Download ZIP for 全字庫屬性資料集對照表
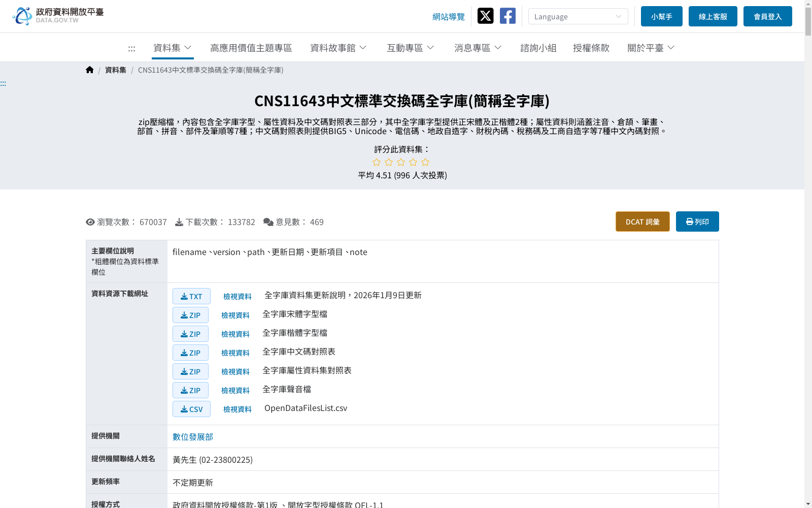Screen dimensions: 812x508 [x=190, y=371]
